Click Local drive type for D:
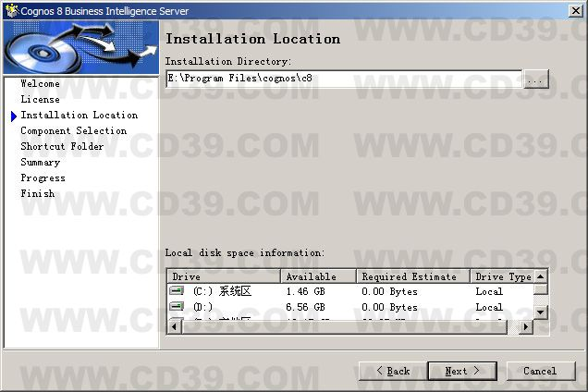588x392 pixels. tap(489, 307)
